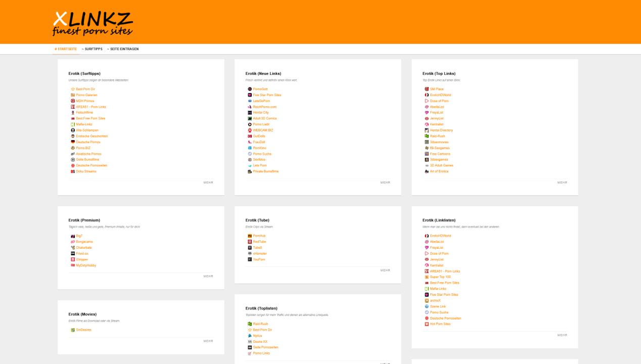
Task: Click MEHR in the Erotik (Surftipps) box
Action: [208, 183]
